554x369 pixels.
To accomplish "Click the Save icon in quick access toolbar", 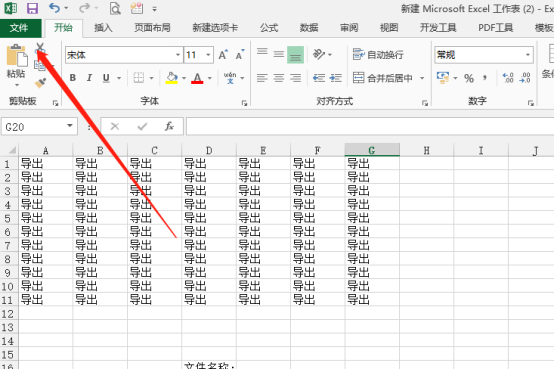I will (32, 8).
